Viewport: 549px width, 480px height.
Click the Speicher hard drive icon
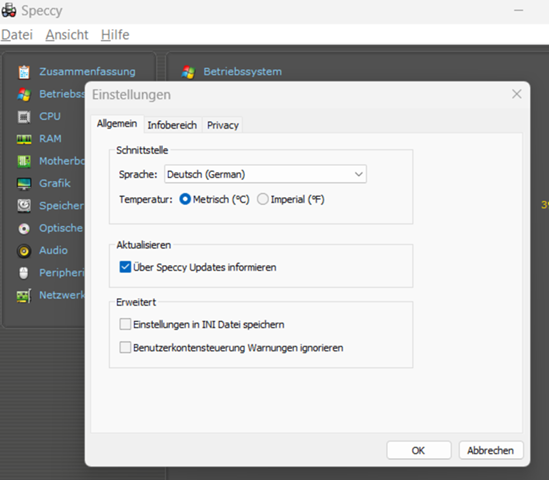[x=24, y=206]
